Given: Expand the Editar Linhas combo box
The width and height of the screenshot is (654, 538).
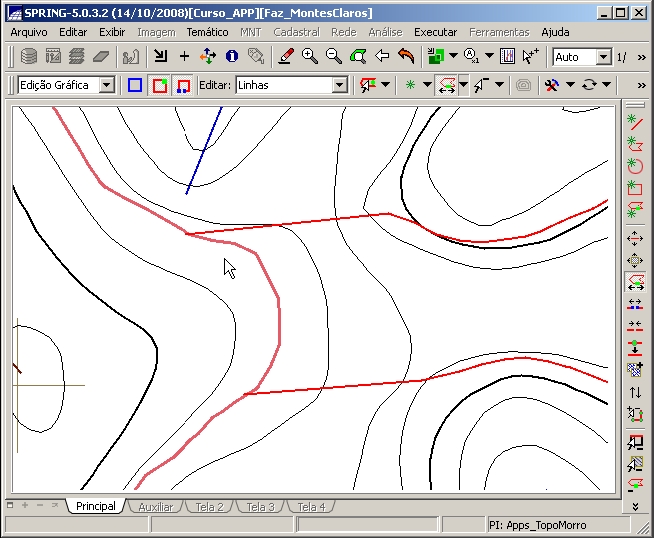Looking at the screenshot, I should tap(339, 85).
